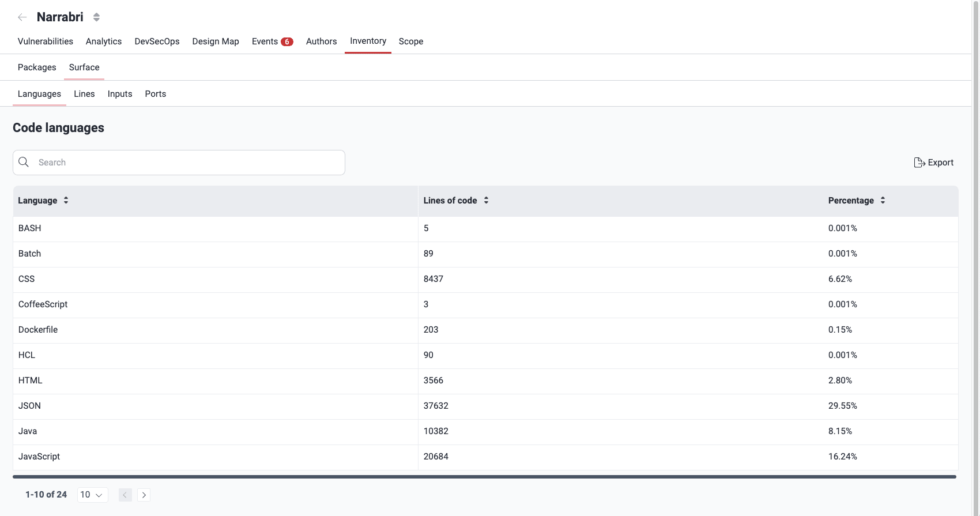Click the 29.55% percentage value
Image resolution: width=980 pixels, height=516 pixels.
(x=843, y=406)
